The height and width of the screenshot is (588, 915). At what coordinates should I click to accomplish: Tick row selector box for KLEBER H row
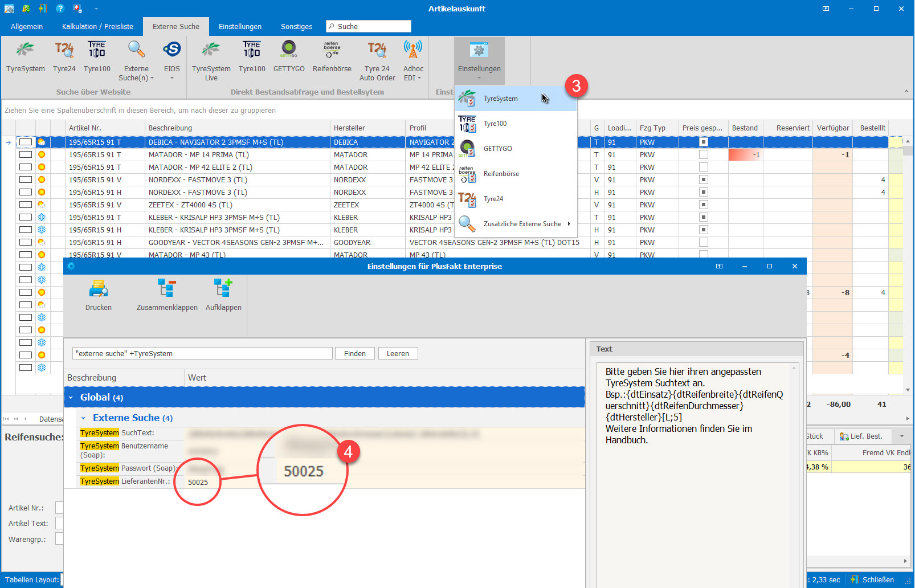pyautogui.click(x=26, y=230)
